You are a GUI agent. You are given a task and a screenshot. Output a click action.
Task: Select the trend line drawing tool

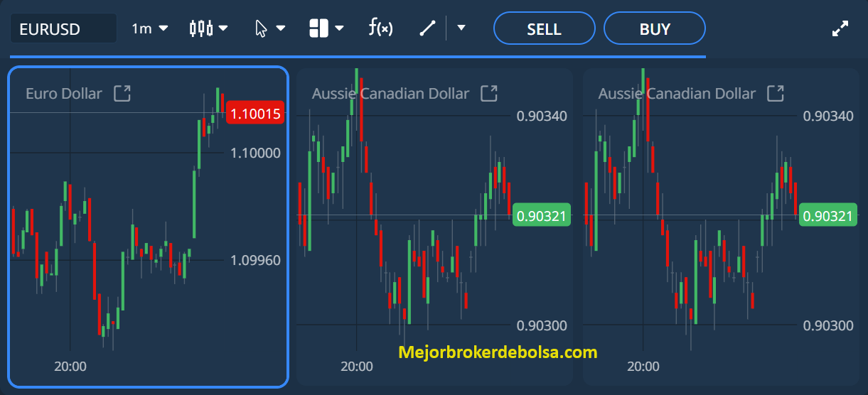[427, 28]
